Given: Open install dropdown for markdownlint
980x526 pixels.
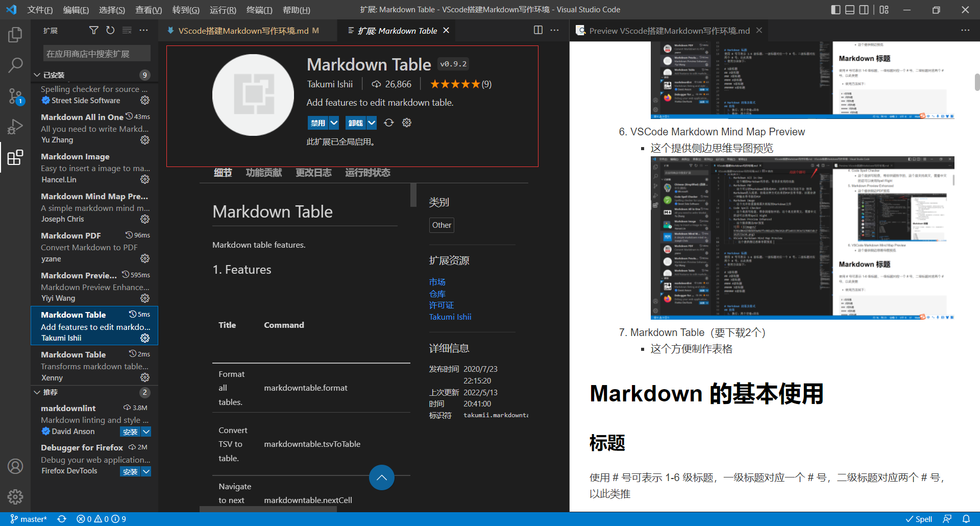Looking at the screenshot, I should pyautogui.click(x=146, y=432).
